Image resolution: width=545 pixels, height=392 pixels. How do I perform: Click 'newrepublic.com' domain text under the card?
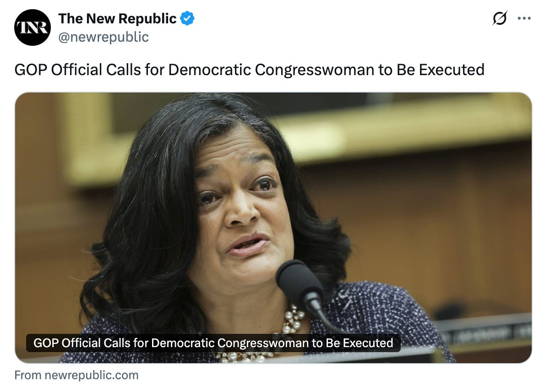click(92, 376)
